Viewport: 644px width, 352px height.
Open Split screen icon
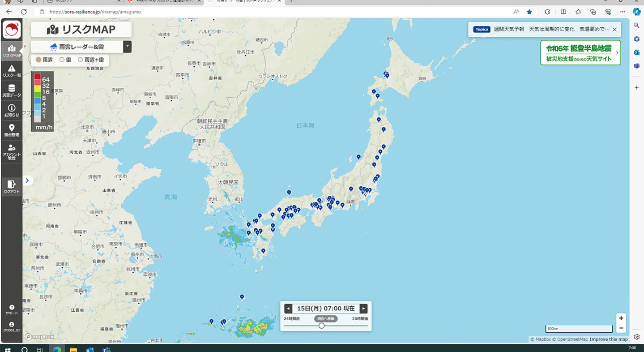[x=563, y=12]
